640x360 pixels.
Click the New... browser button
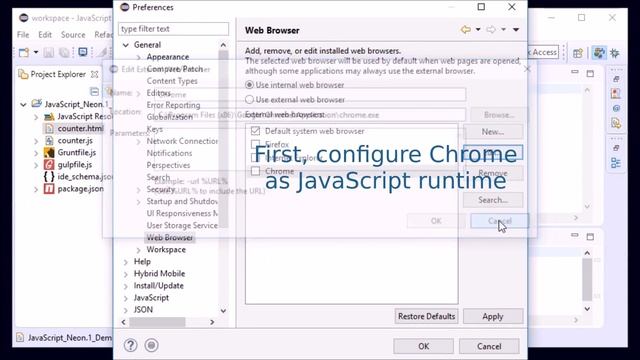493,132
